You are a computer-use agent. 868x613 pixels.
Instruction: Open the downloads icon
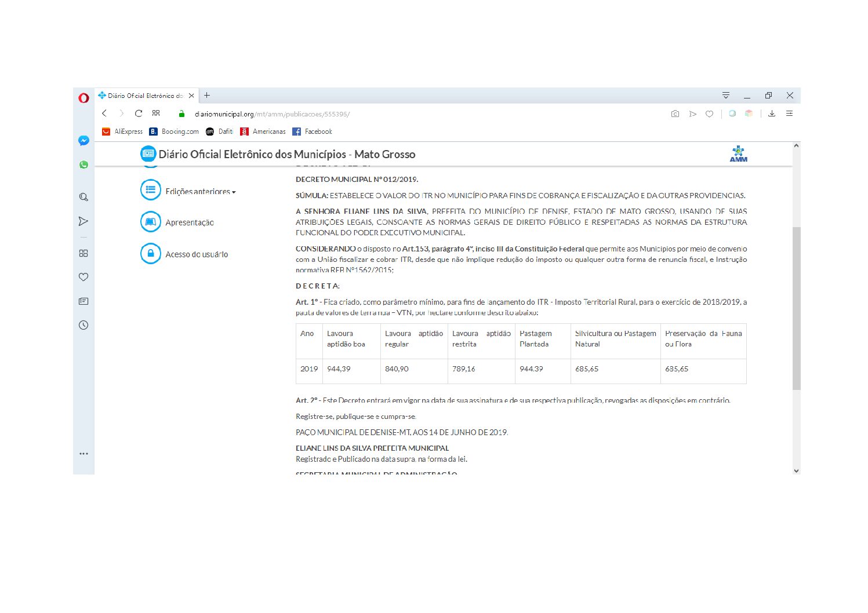point(772,114)
